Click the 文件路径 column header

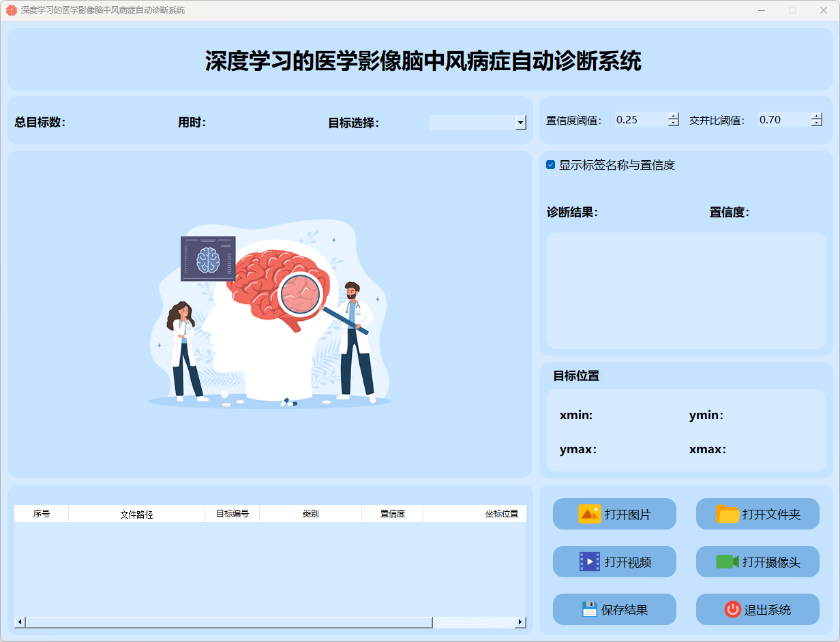tap(136, 514)
